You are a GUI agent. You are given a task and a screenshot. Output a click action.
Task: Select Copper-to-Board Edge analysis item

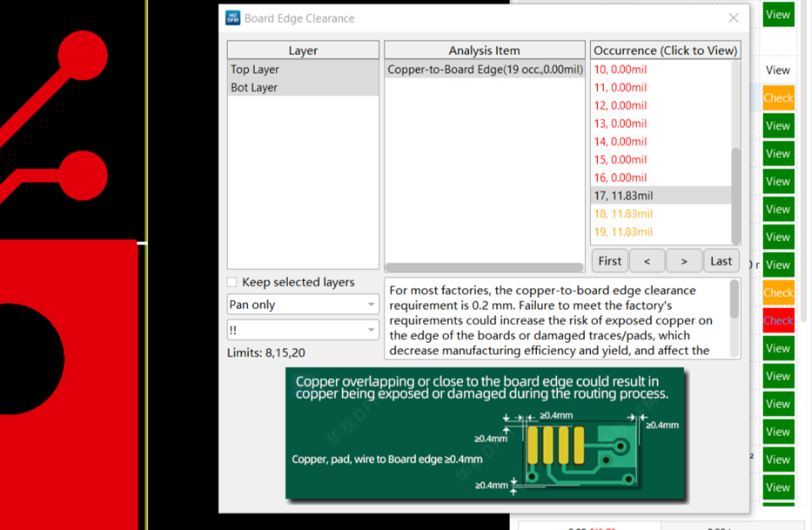point(484,69)
